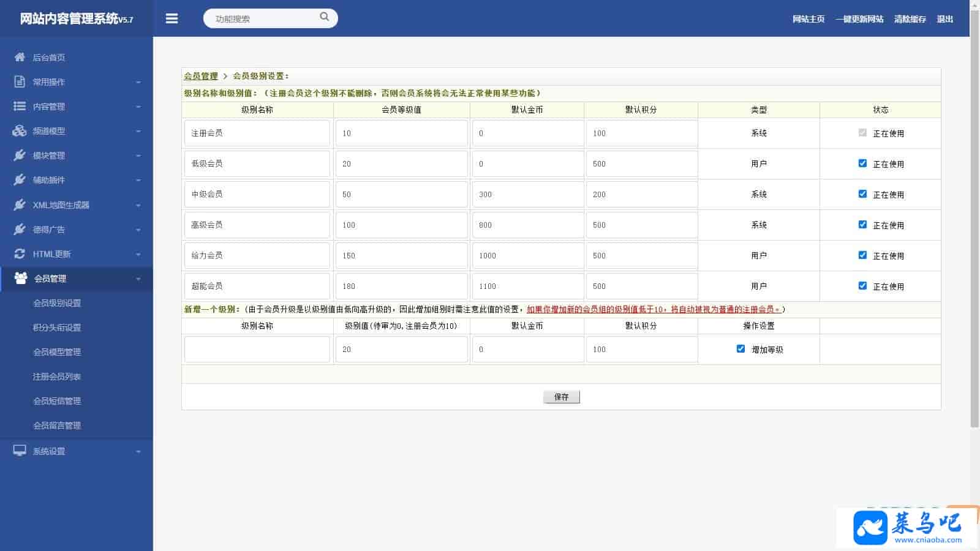This screenshot has width=980, height=551.
Task: Click the hamburger menu icon
Action: (172, 19)
